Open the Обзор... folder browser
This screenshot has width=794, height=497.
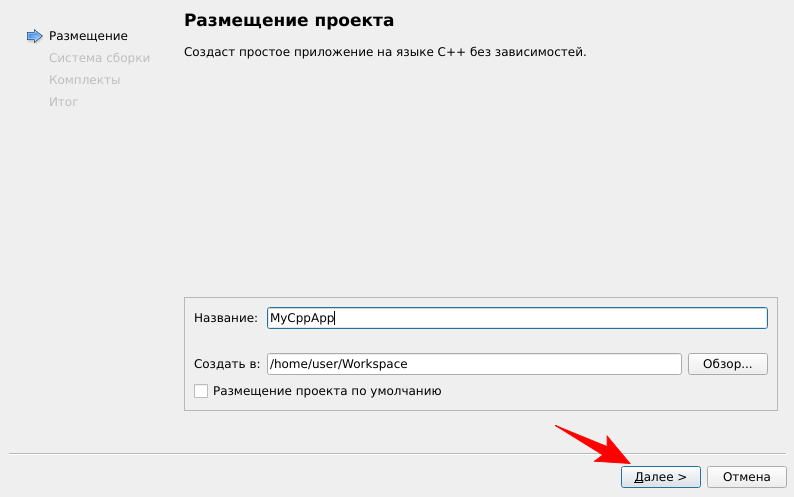pyautogui.click(x=727, y=364)
